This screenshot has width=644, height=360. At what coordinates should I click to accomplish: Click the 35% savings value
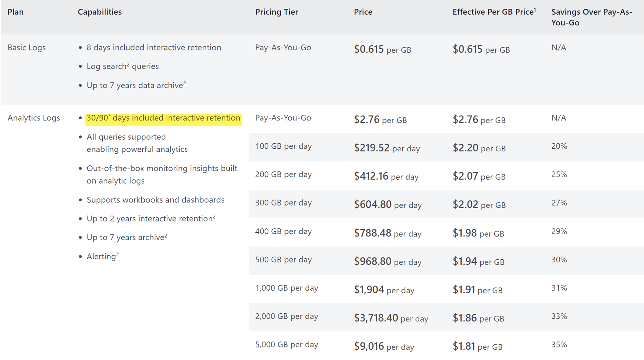pos(559,344)
